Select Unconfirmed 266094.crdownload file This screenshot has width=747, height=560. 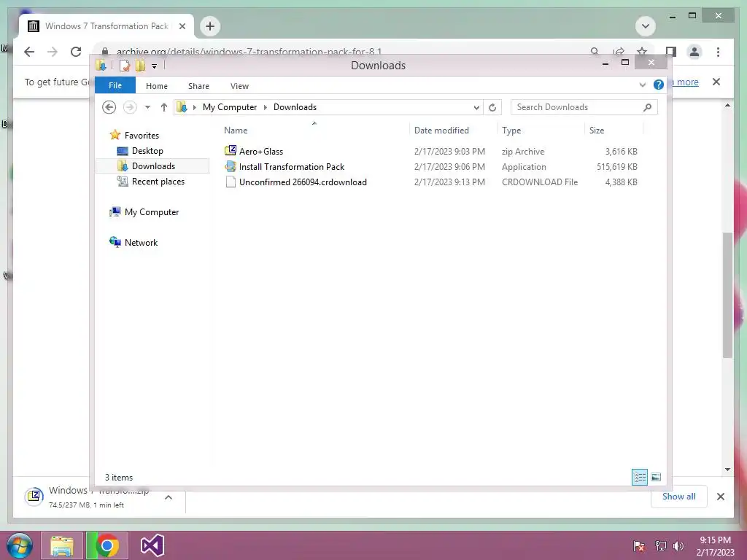coord(303,182)
